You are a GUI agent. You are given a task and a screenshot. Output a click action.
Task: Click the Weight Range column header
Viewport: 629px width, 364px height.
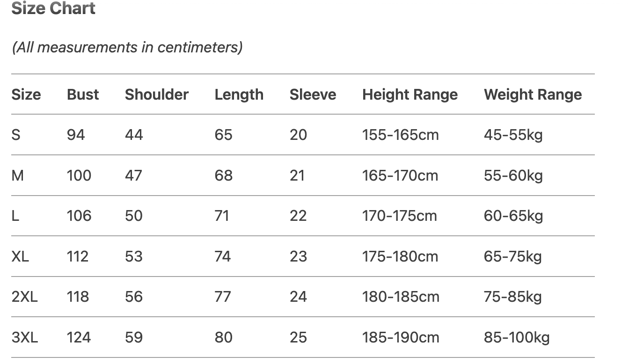[x=533, y=95]
